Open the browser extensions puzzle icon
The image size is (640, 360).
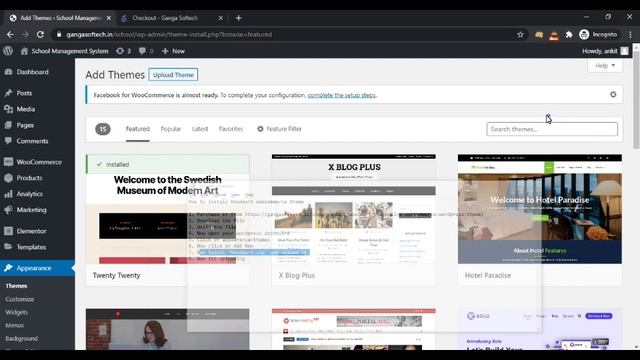(x=569, y=35)
